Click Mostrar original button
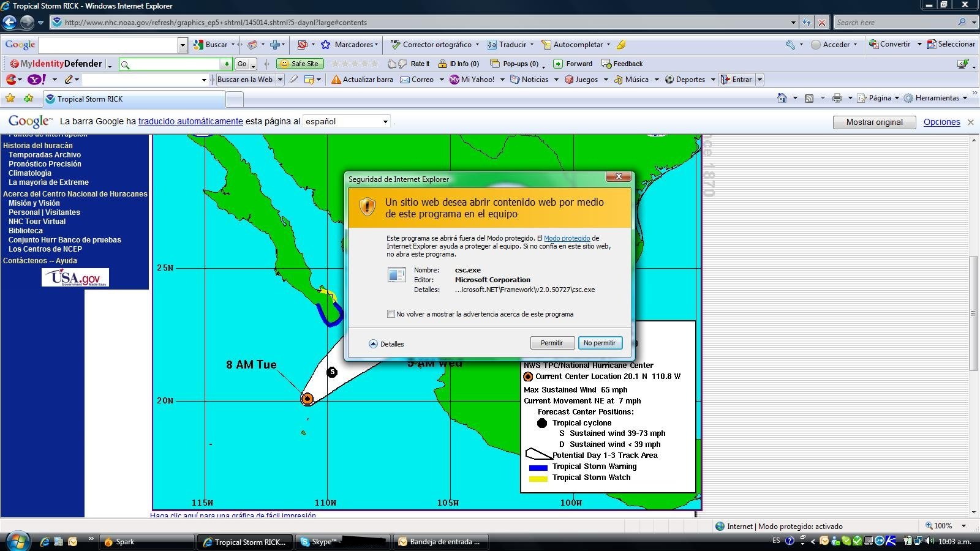This screenshot has width=980, height=551. tap(874, 122)
